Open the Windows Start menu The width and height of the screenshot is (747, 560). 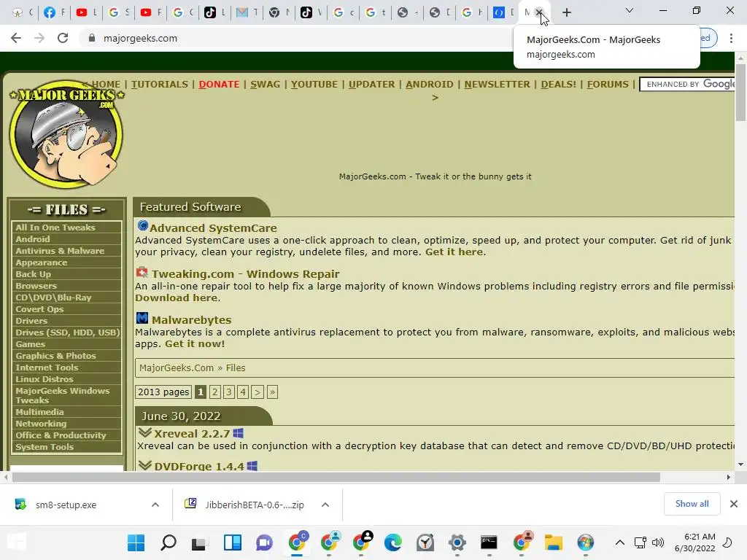coord(136,542)
